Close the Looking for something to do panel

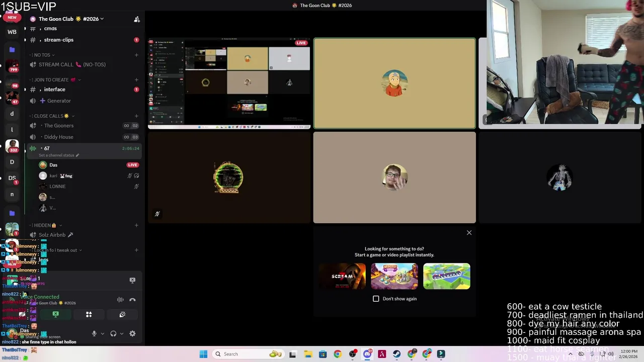click(469, 233)
